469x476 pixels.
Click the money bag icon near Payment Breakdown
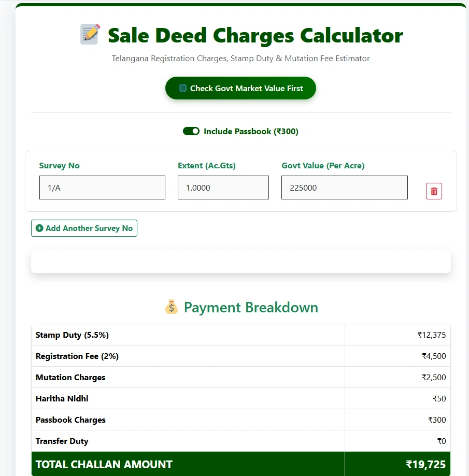coord(172,307)
